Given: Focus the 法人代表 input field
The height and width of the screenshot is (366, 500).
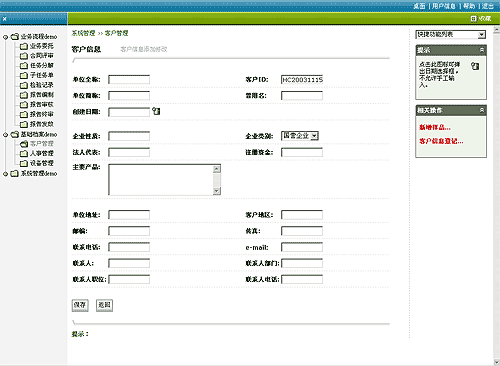Looking at the screenshot, I should tap(129, 152).
